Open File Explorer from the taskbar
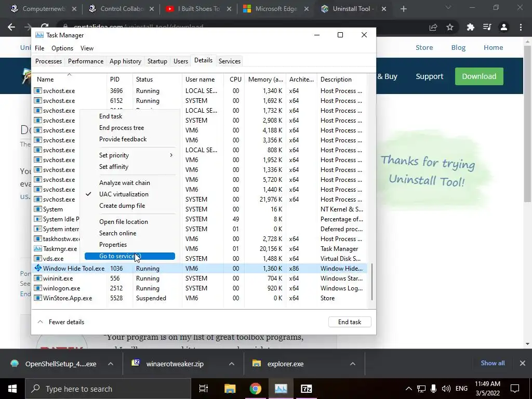 click(x=230, y=389)
